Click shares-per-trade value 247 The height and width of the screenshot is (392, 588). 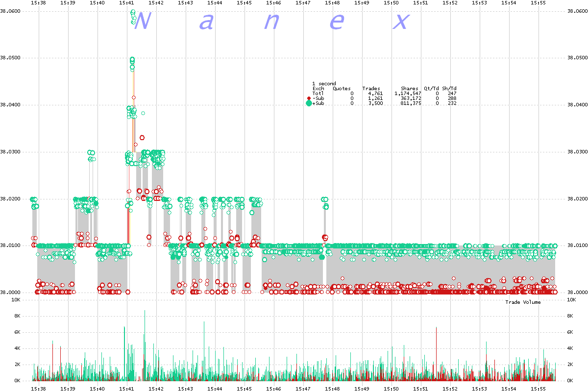click(x=452, y=94)
